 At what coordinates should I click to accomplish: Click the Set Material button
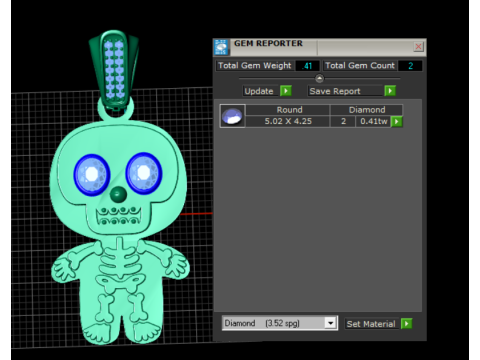[371, 324]
